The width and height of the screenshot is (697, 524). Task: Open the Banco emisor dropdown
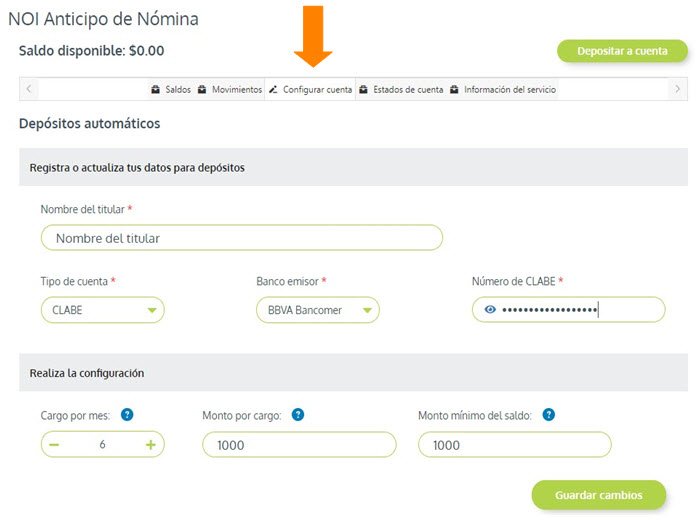(x=318, y=310)
